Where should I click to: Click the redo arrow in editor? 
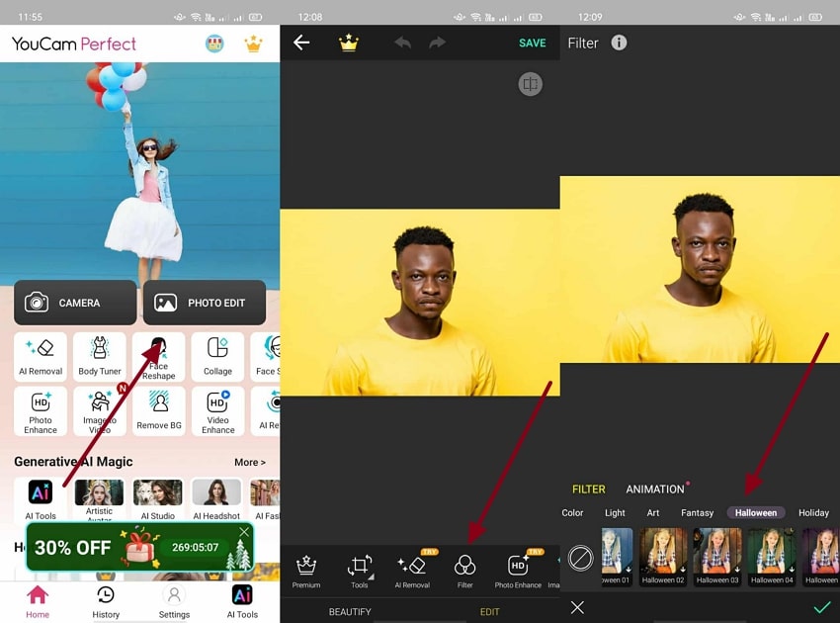point(437,43)
